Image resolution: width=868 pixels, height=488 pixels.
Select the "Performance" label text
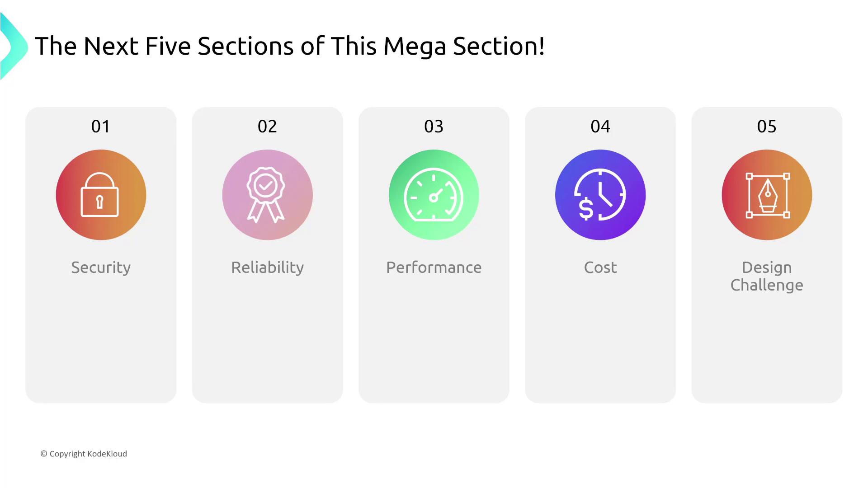(434, 267)
